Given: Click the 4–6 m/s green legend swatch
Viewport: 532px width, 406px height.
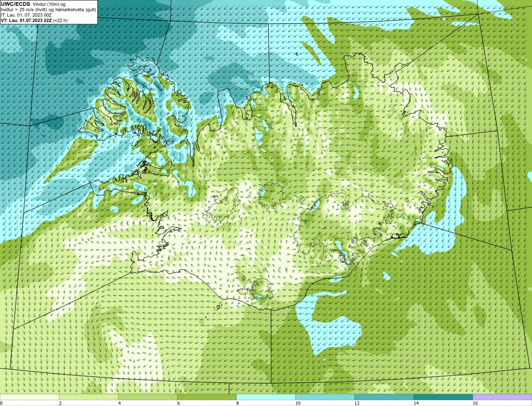Looking at the screenshot, I should [148, 397].
